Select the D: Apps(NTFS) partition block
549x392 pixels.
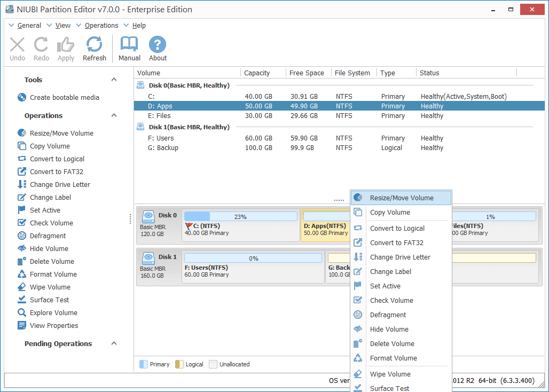click(x=326, y=226)
